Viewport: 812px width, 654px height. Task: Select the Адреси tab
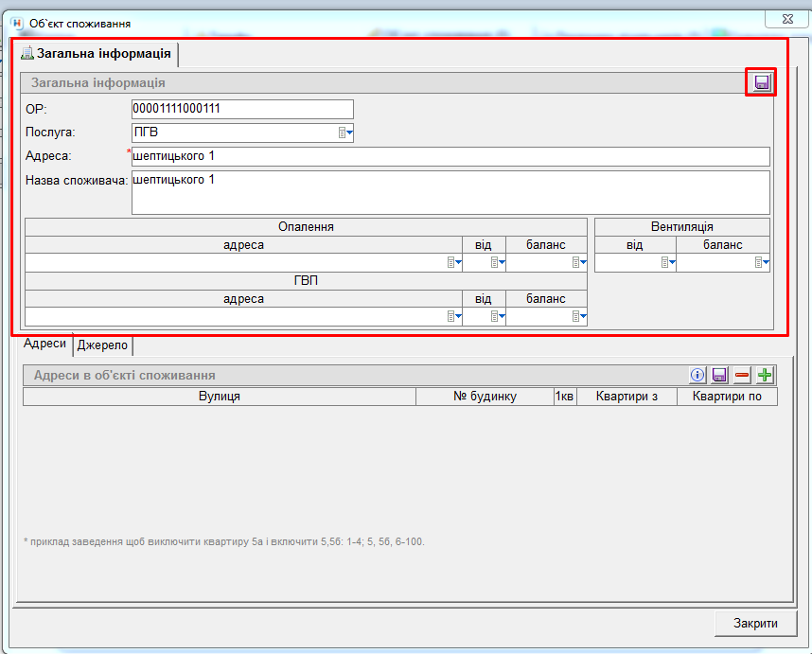tap(44, 345)
